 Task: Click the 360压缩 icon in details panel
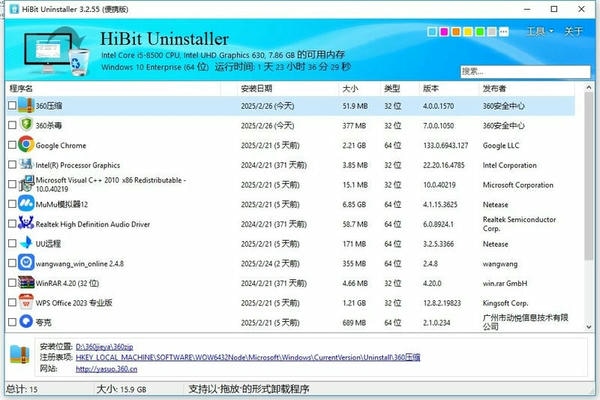(20, 354)
